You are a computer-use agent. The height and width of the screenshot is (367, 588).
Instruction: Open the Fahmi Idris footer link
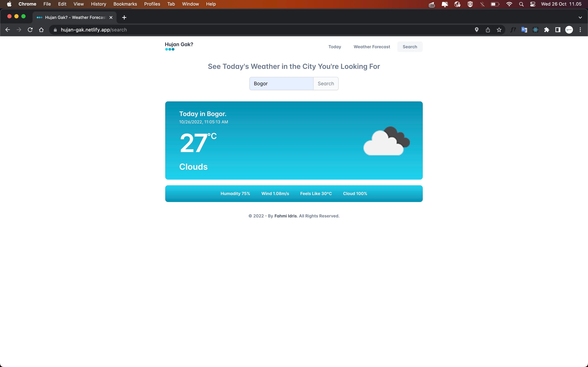[x=285, y=216]
